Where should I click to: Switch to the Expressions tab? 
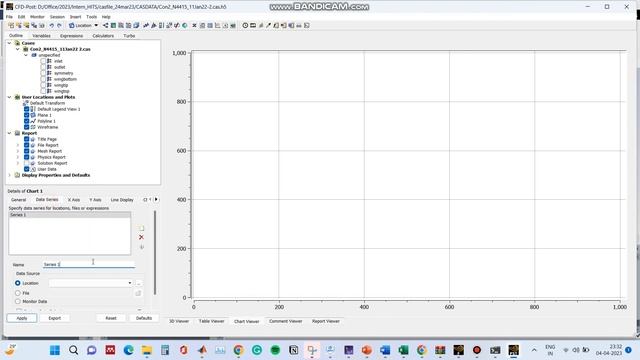pos(71,36)
